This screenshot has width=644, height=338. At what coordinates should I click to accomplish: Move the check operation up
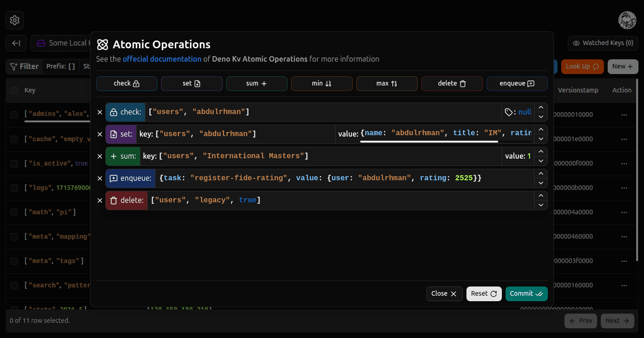point(541,108)
